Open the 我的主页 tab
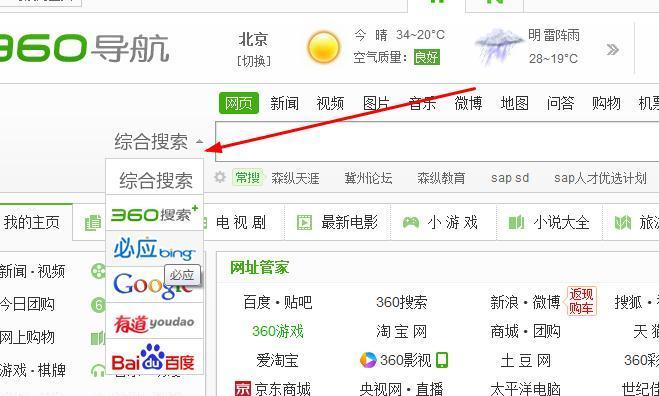The image size is (659, 396). [32, 222]
